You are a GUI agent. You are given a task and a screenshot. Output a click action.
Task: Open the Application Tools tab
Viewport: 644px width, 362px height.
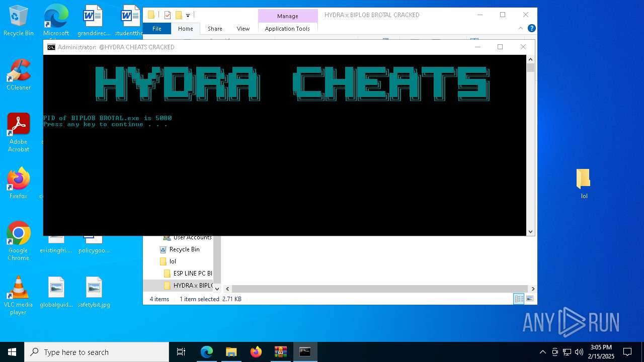coord(287,29)
